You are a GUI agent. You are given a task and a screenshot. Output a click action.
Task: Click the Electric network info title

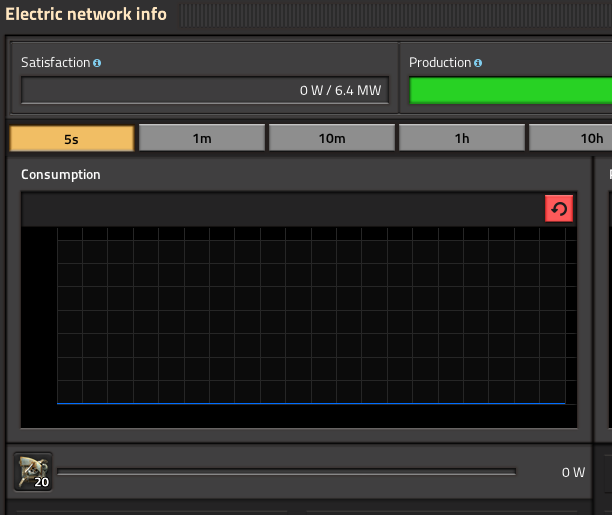(86, 14)
